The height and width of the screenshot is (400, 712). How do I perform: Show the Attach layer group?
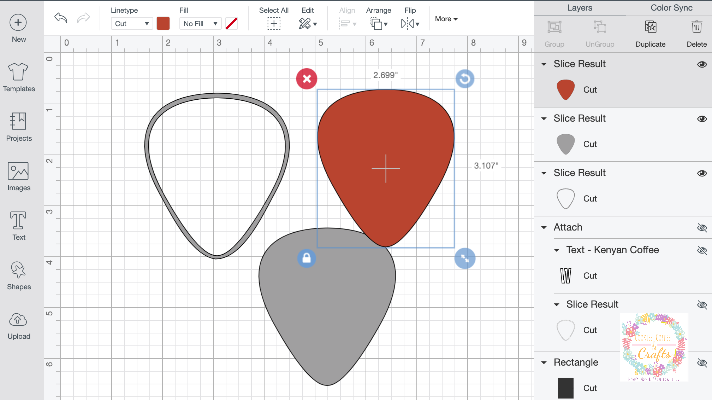pos(702,227)
